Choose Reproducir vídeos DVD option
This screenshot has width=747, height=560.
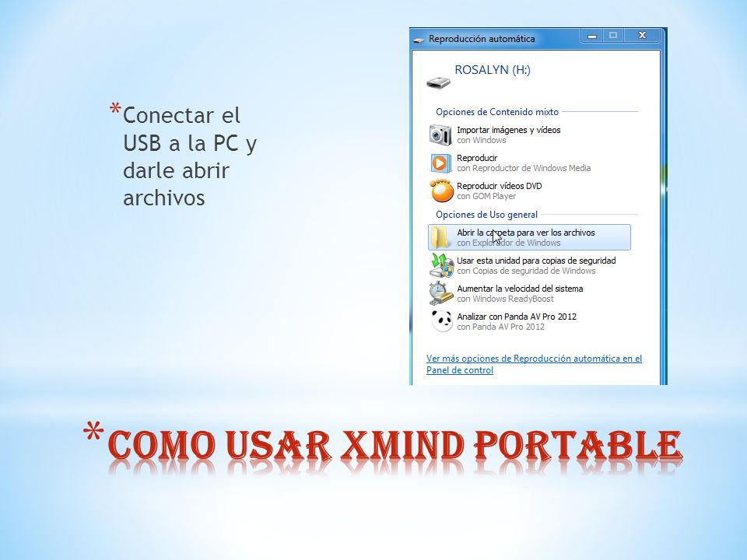pos(529,191)
